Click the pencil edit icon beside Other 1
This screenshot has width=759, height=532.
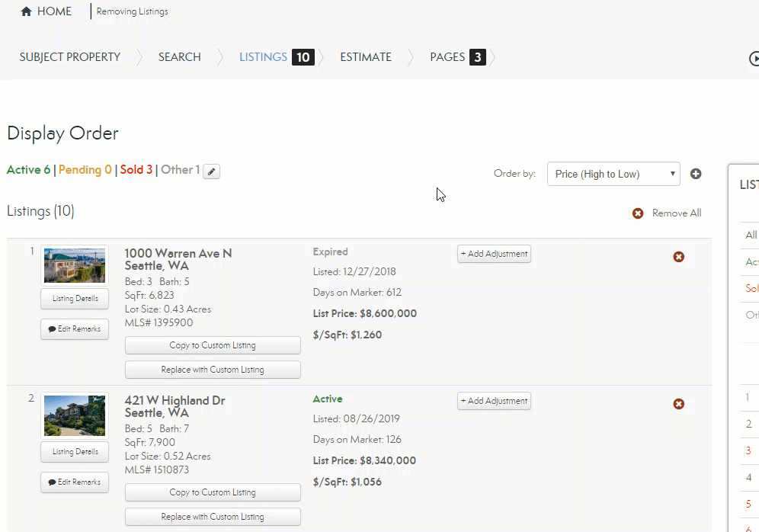point(212,171)
